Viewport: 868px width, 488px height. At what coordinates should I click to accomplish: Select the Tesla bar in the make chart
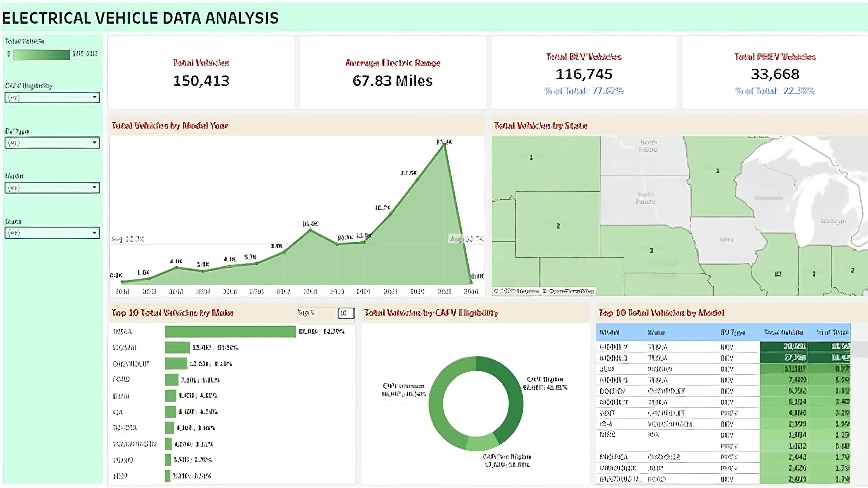tap(230, 331)
